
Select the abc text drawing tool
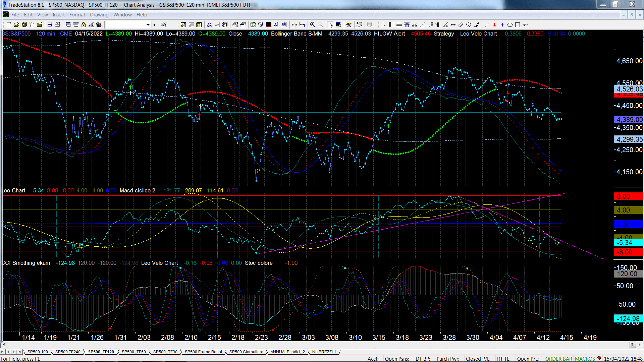pos(525,25)
